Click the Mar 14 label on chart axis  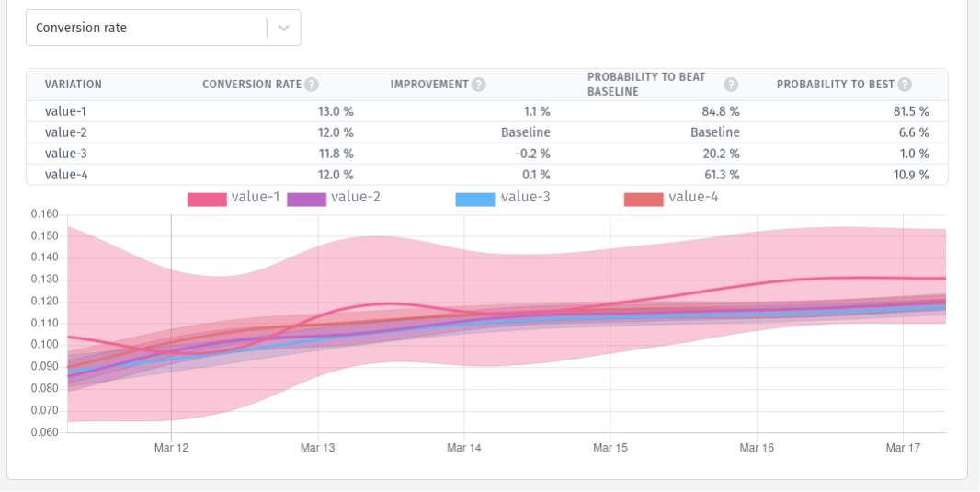pyautogui.click(x=463, y=448)
